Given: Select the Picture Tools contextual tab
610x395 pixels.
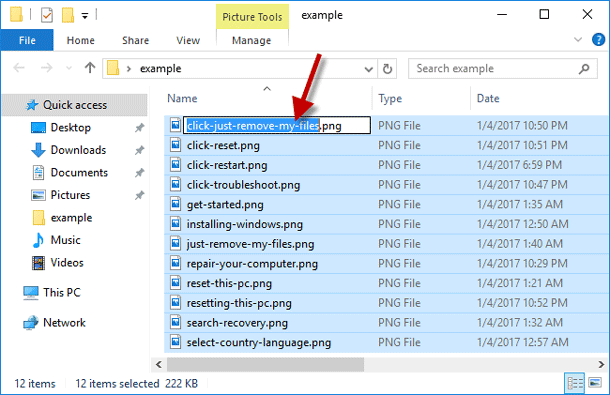Looking at the screenshot, I should pos(252,17).
